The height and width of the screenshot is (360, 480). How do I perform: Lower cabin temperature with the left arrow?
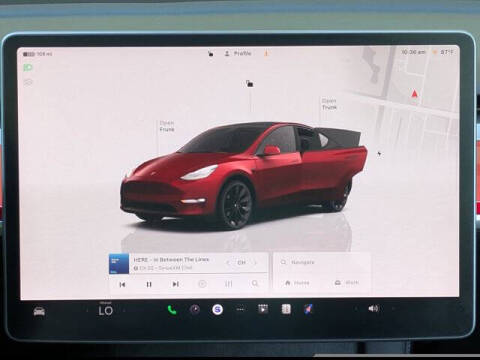coord(87,311)
